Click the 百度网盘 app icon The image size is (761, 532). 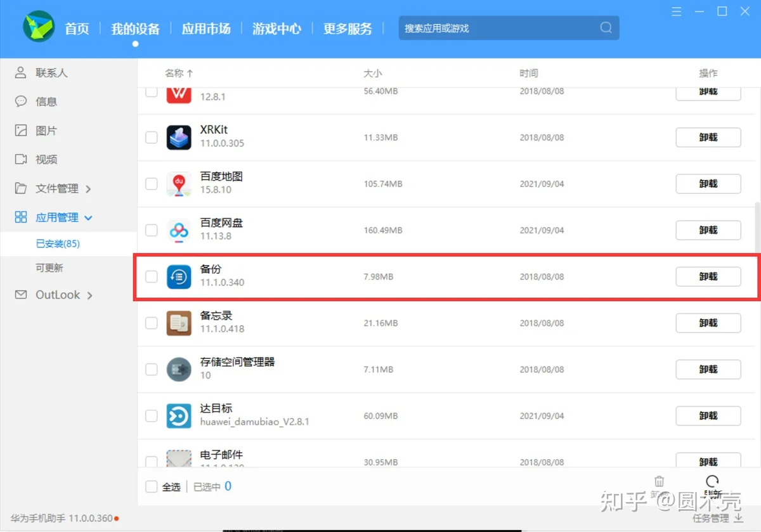point(179,230)
